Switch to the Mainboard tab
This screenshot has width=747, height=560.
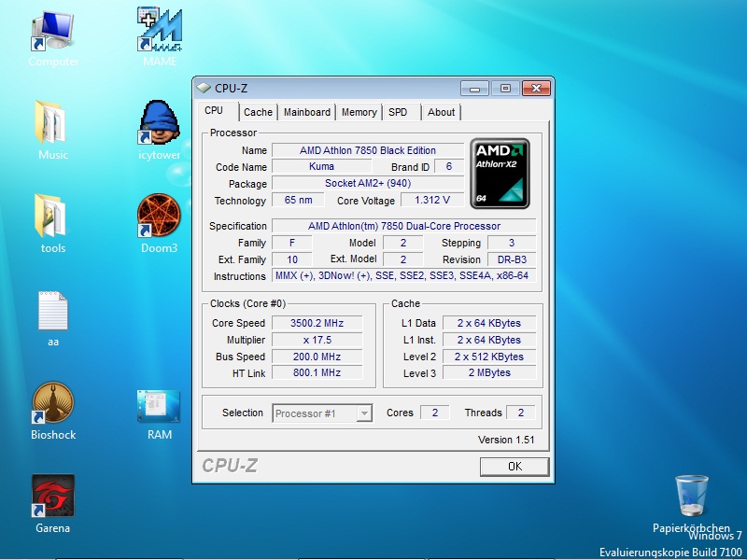pyautogui.click(x=307, y=112)
